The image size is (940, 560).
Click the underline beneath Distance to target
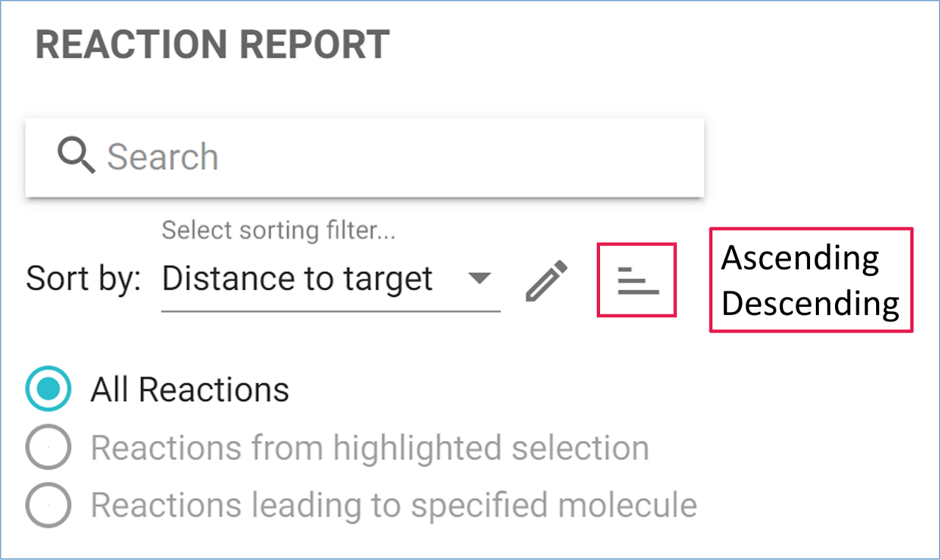[x=330, y=311]
